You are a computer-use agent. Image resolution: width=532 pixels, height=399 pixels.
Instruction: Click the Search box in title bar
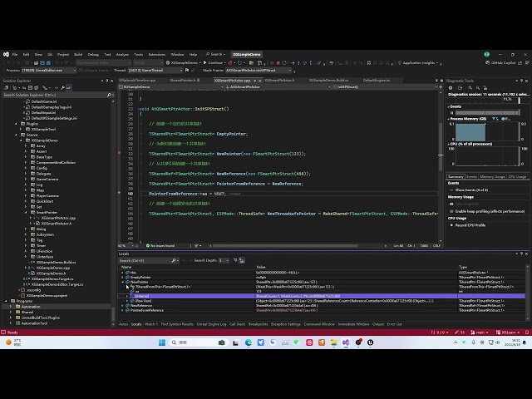216,54
